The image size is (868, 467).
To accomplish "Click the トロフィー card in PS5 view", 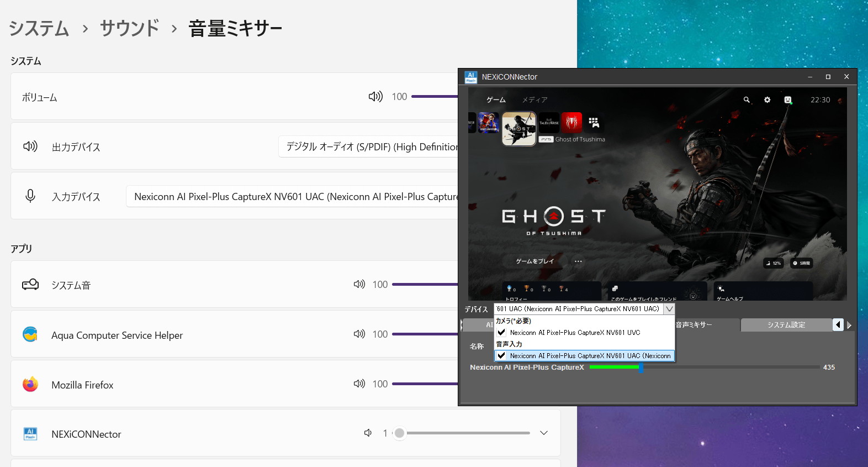I will coord(551,291).
